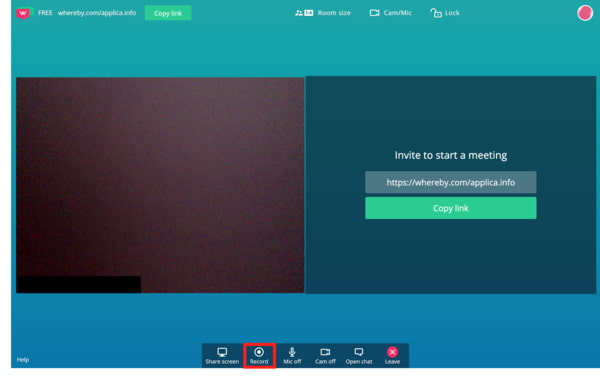Click the top bar Copy link button
Image resolution: width=600 pixels, height=381 pixels.
(x=168, y=13)
